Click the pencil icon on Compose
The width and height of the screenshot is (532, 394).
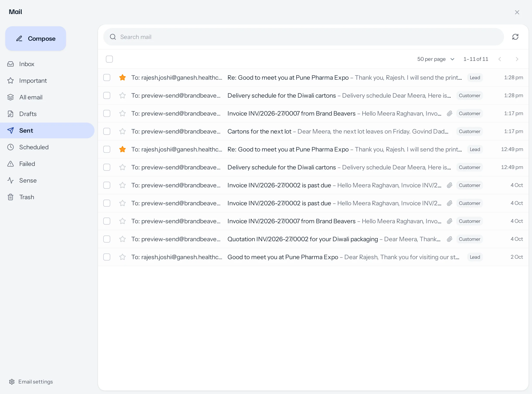pos(19,39)
